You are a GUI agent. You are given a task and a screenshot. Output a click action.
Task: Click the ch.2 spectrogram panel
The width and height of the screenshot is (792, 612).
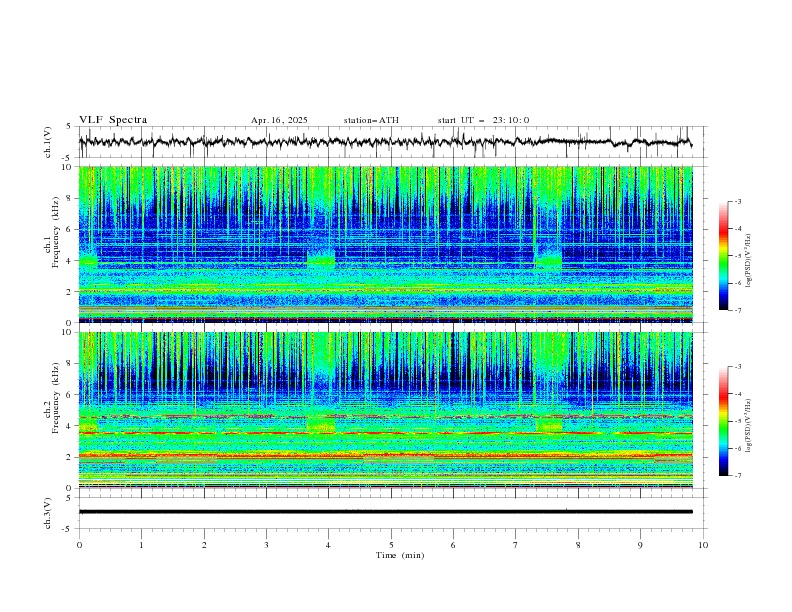(x=385, y=410)
